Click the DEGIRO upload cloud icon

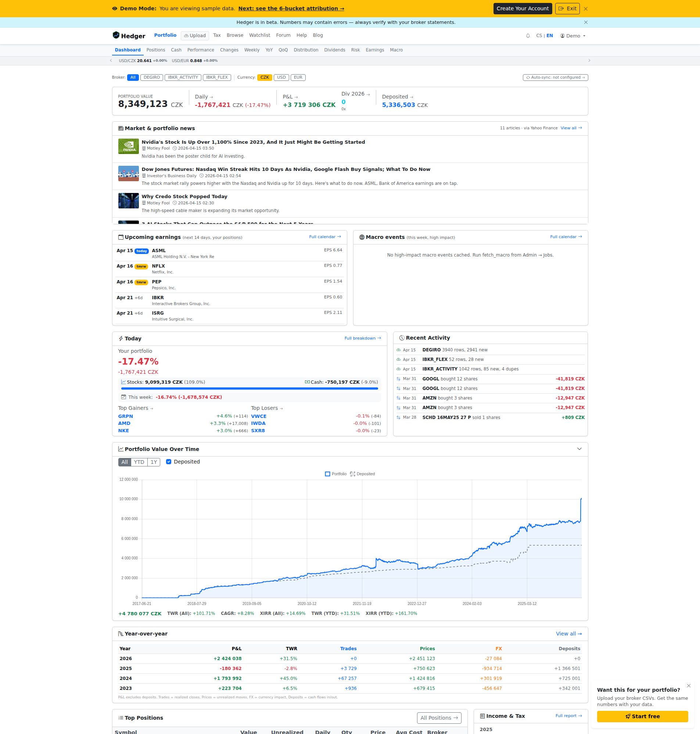[399, 350]
